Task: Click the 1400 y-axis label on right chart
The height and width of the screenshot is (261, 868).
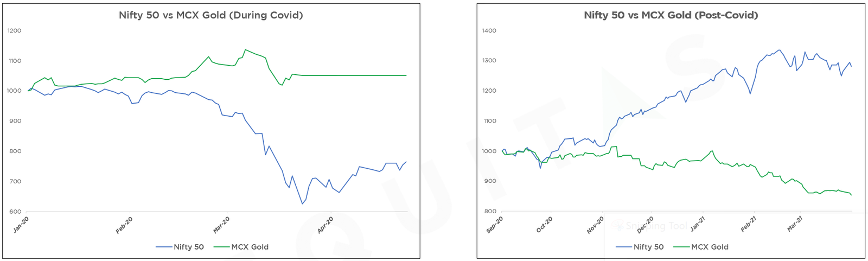Action: (489, 30)
